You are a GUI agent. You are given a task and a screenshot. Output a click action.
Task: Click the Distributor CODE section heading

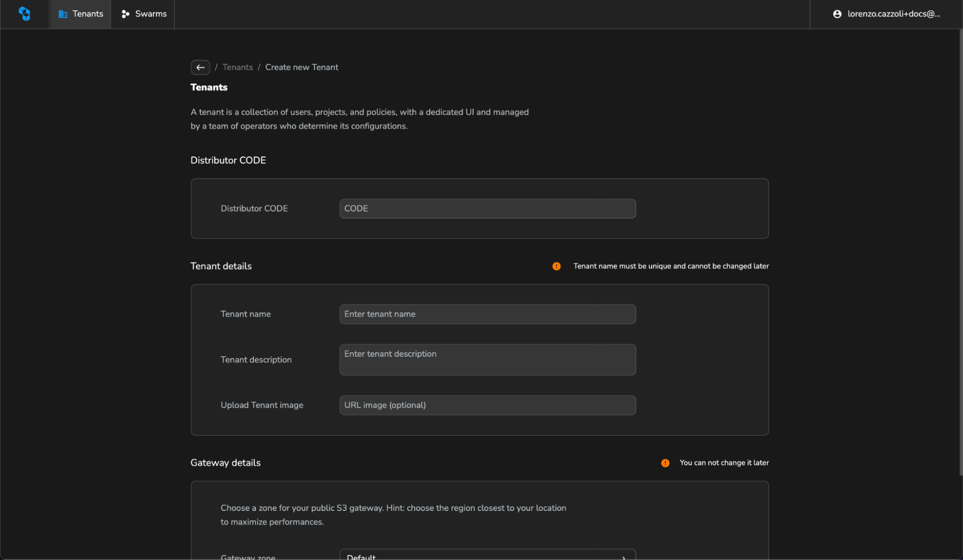coord(228,160)
